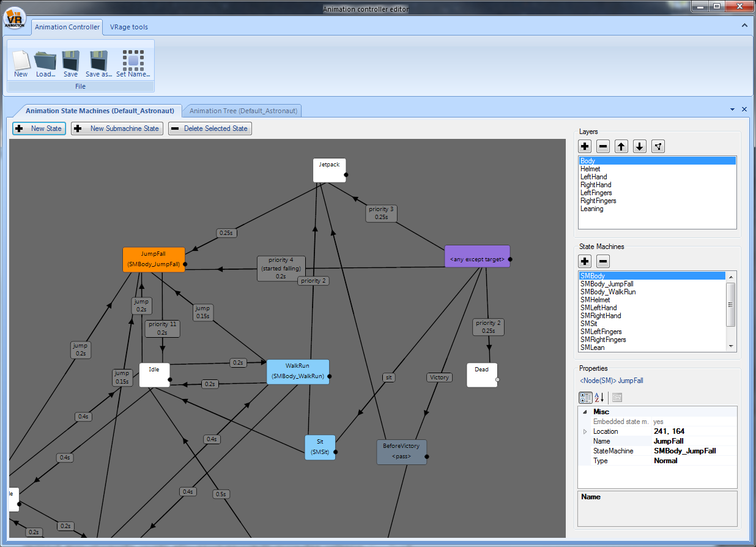The width and height of the screenshot is (756, 547).
Task: Click the New file icon in ribbon
Action: click(x=21, y=61)
